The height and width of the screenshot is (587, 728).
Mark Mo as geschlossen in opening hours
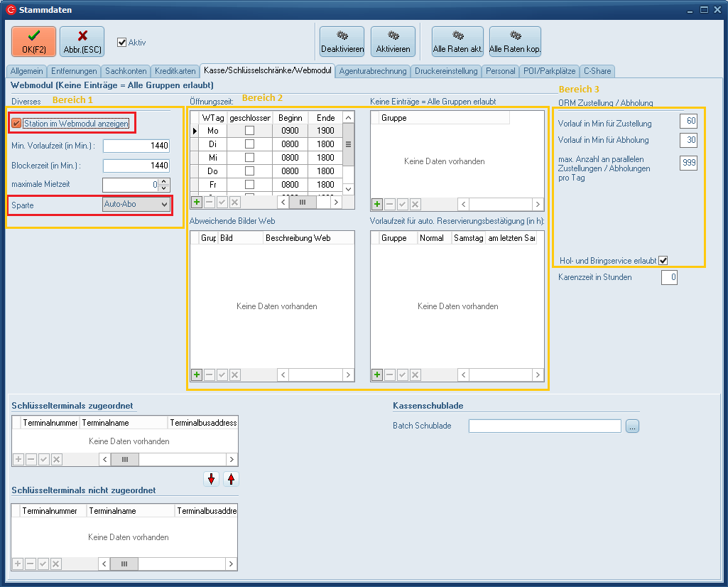coord(249,131)
